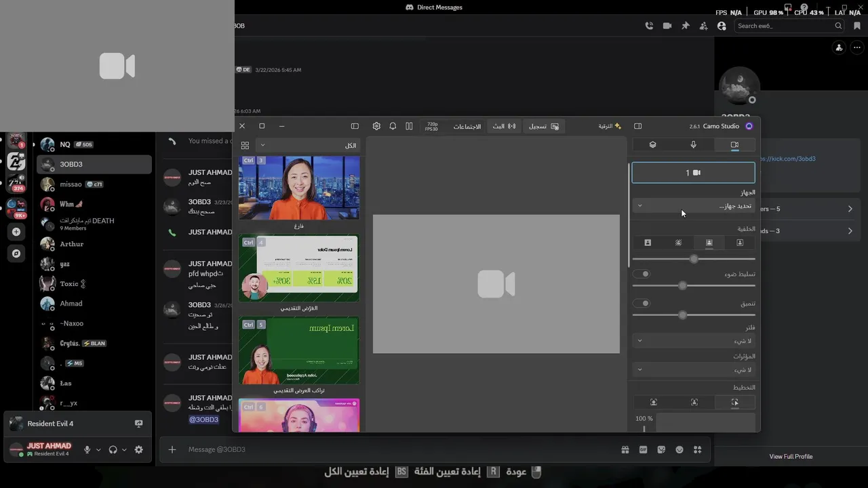Open the تحديد جهاز device dropdown
Screen dimensions: 868x488
(x=693, y=205)
